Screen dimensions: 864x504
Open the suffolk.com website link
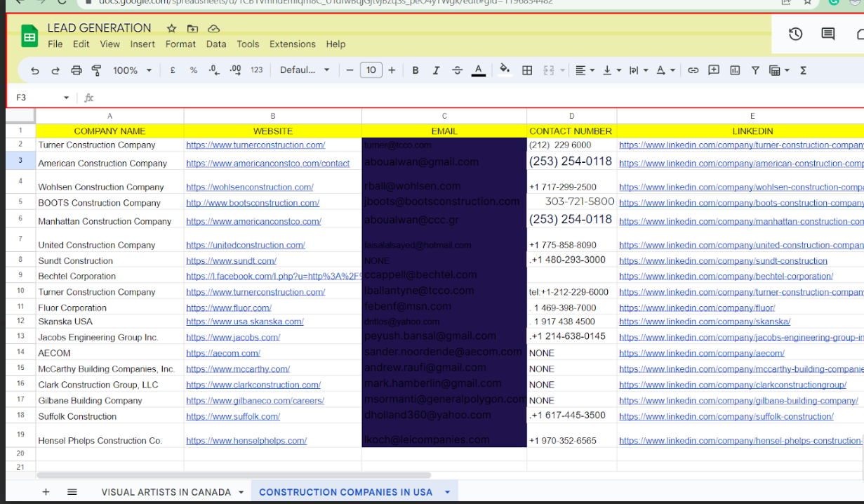tap(233, 416)
